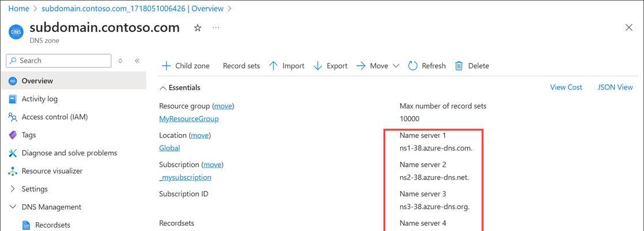Click the 10000 max record sets value
This screenshot has height=231, width=644.
tap(409, 119)
